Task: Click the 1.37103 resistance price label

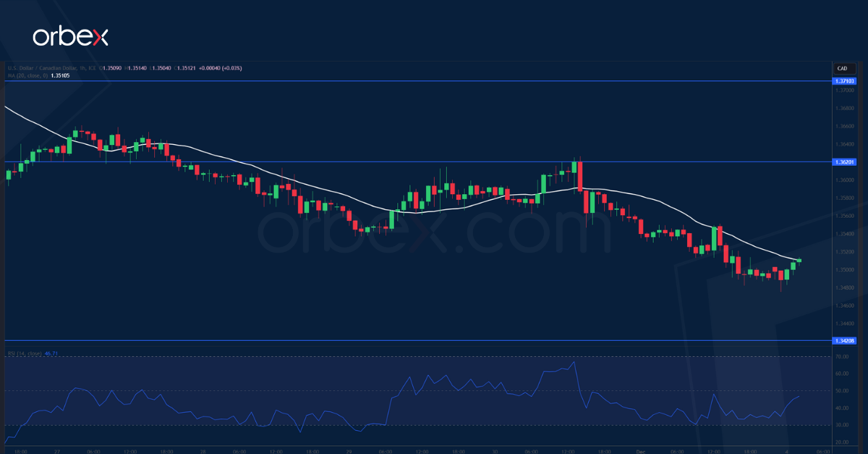Action: point(844,82)
